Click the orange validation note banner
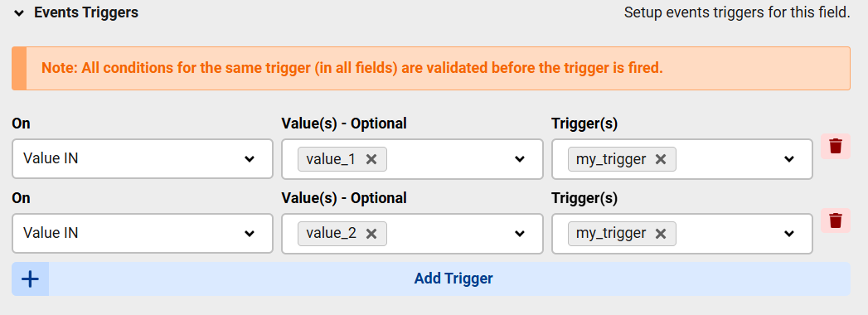 point(431,69)
